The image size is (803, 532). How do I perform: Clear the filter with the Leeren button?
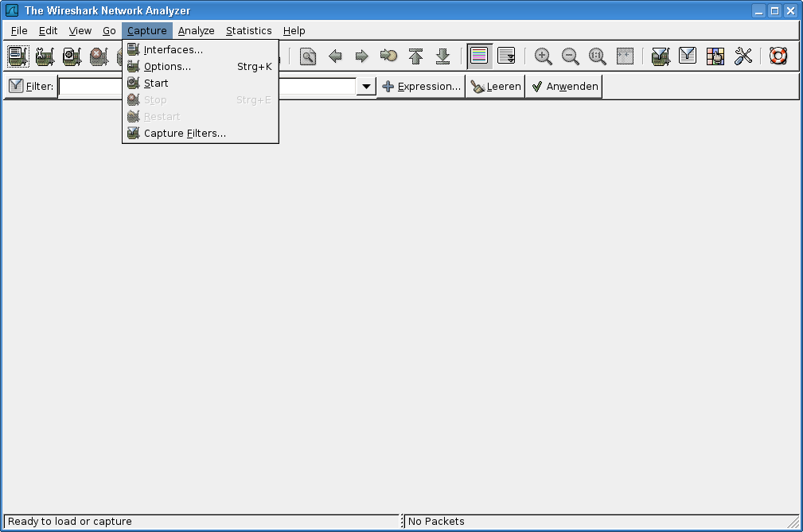[496, 87]
